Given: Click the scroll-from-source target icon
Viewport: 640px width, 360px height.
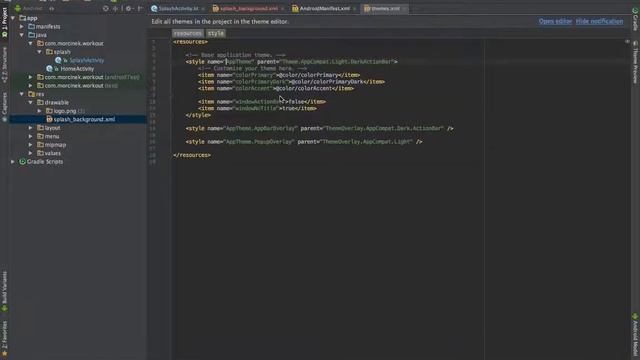Looking at the screenshot, I should (106, 8).
